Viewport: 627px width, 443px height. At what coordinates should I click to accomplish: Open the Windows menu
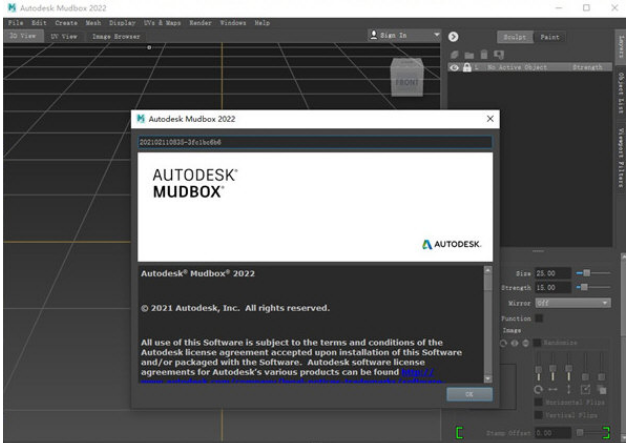(x=233, y=23)
